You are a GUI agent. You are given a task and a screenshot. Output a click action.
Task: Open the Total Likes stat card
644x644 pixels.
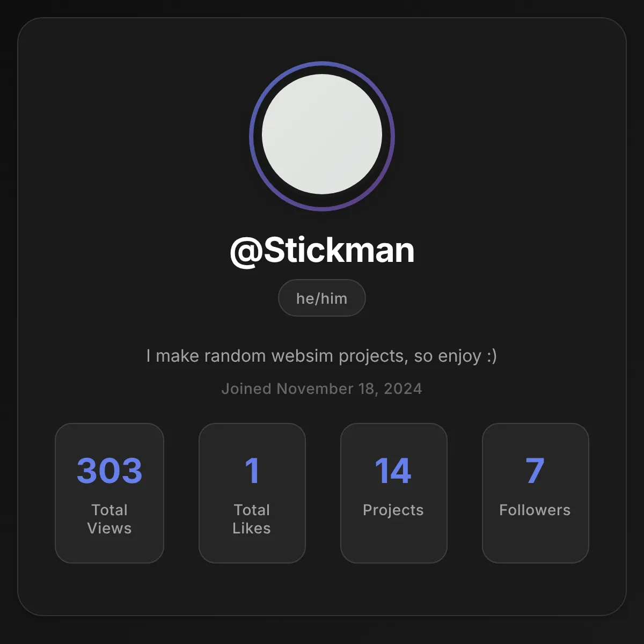(252, 493)
